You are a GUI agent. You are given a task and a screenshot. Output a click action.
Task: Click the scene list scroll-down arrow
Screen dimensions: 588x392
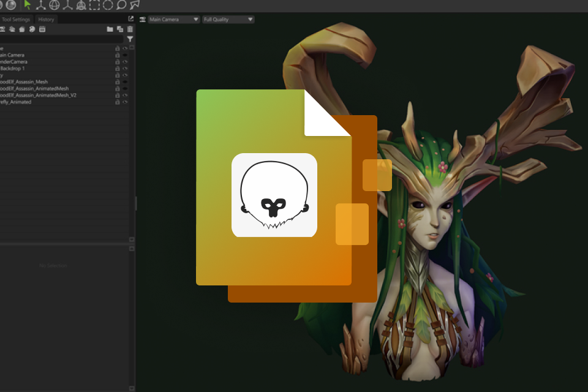132,239
